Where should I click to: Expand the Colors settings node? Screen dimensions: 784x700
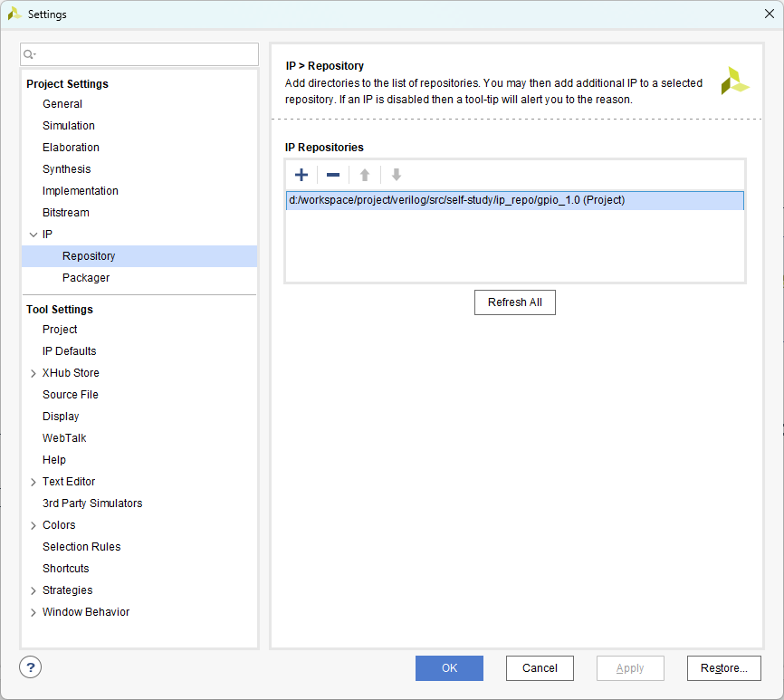pyautogui.click(x=33, y=525)
